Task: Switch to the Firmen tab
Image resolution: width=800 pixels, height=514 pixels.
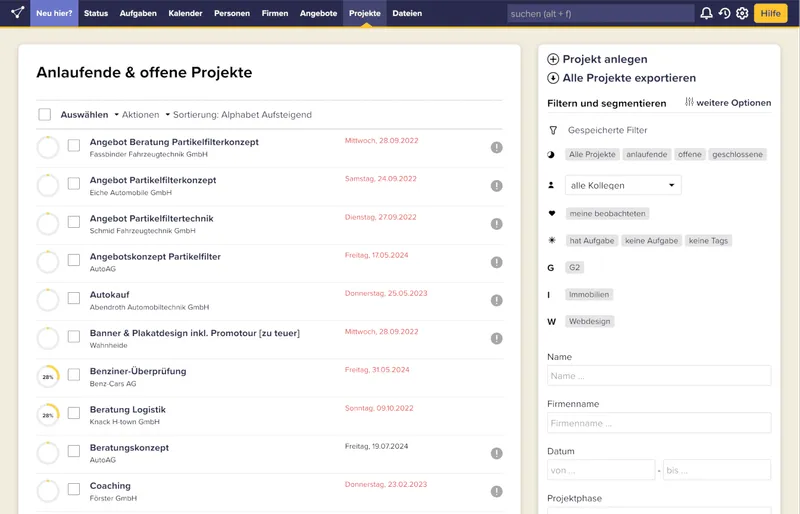Action: tap(275, 13)
